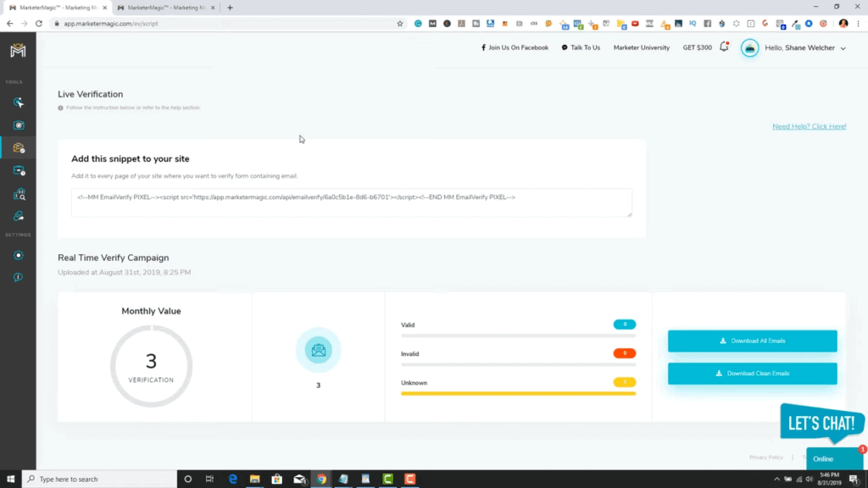
Task: Open a new browser tab
Action: pyautogui.click(x=230, y=8)
